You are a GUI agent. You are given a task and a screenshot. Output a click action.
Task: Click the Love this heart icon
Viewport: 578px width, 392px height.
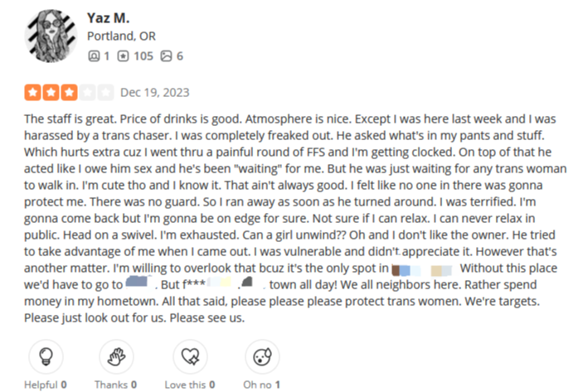tap(190, 356)
